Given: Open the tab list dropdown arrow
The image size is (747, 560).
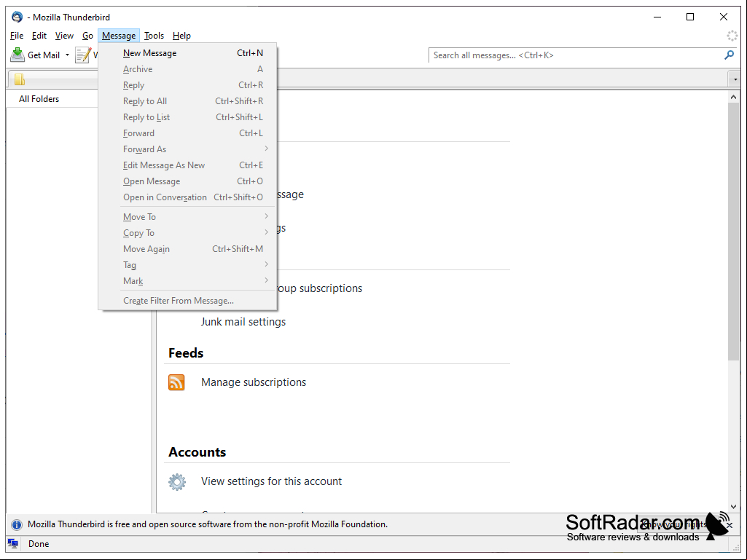Looking at the screenshot, I should [x=735, y=79].
